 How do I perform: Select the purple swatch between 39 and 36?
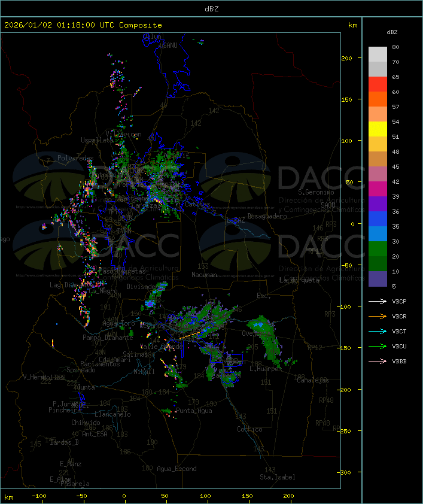pos(378,204)
